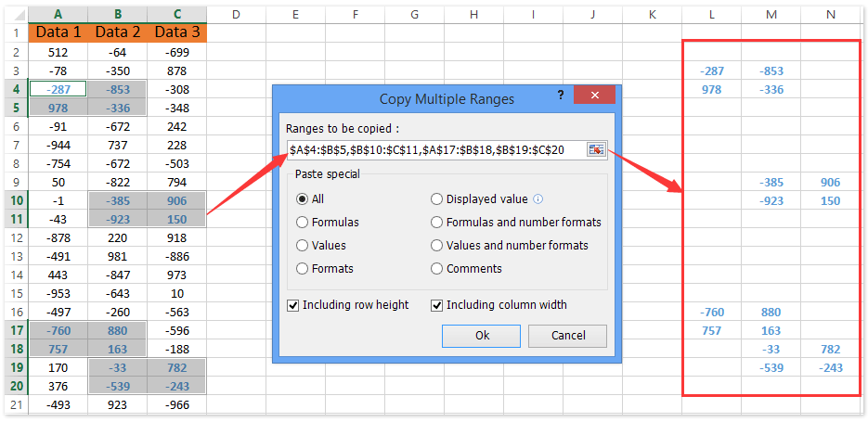
Task: Uncheck Including row height checkbox
Action: click(294, 305)
